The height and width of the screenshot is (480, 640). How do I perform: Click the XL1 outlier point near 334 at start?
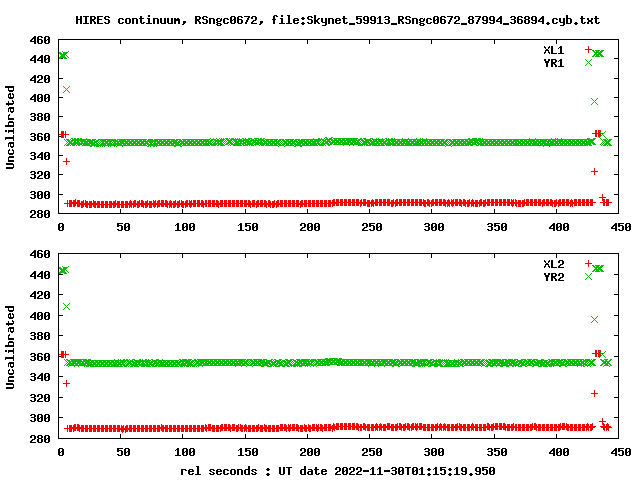(67, 162)
